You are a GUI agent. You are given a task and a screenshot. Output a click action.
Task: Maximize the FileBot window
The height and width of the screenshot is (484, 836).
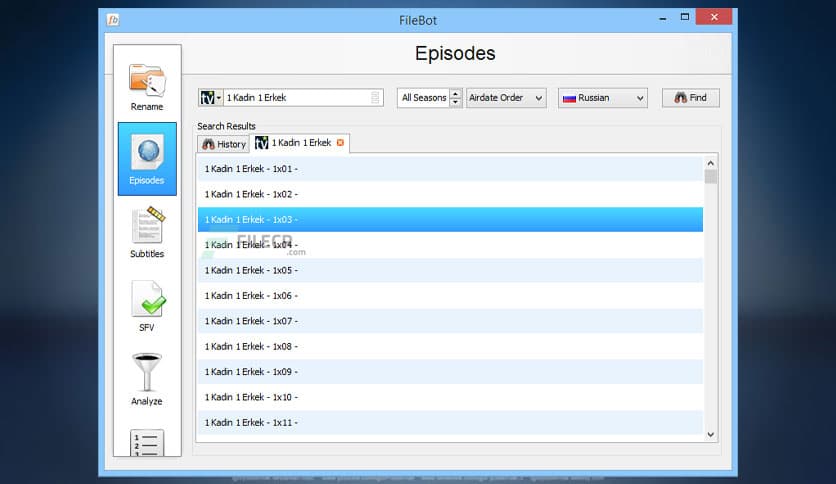click(685, 18)
